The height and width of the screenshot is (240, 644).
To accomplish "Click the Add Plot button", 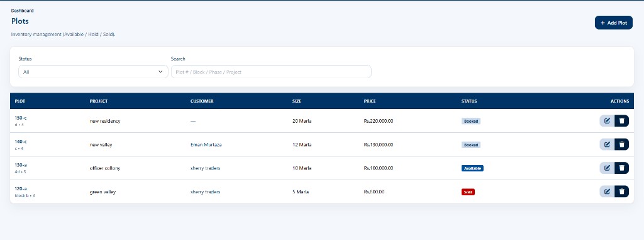I will (x=614, y=23).
